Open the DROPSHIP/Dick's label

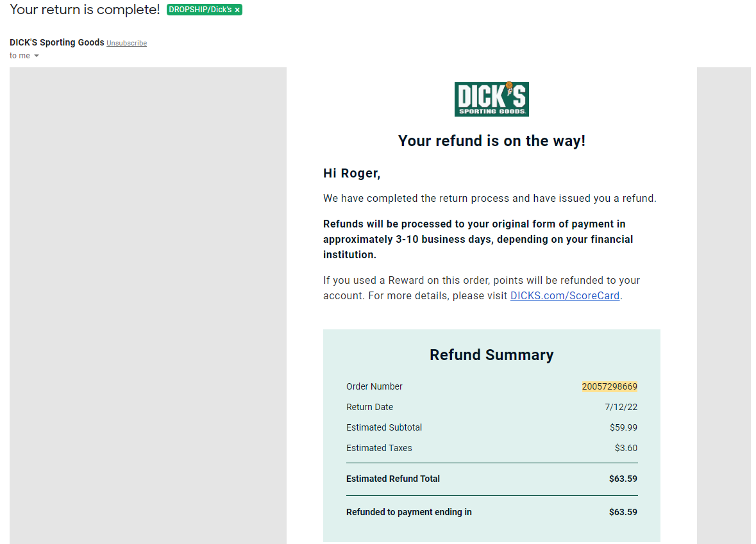pos(200,10)
